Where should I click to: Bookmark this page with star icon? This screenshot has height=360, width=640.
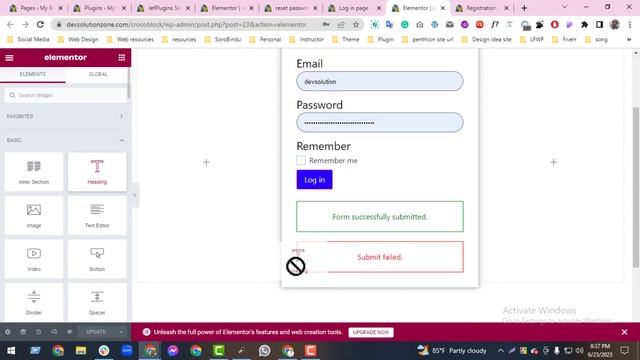tap(356, 24)
